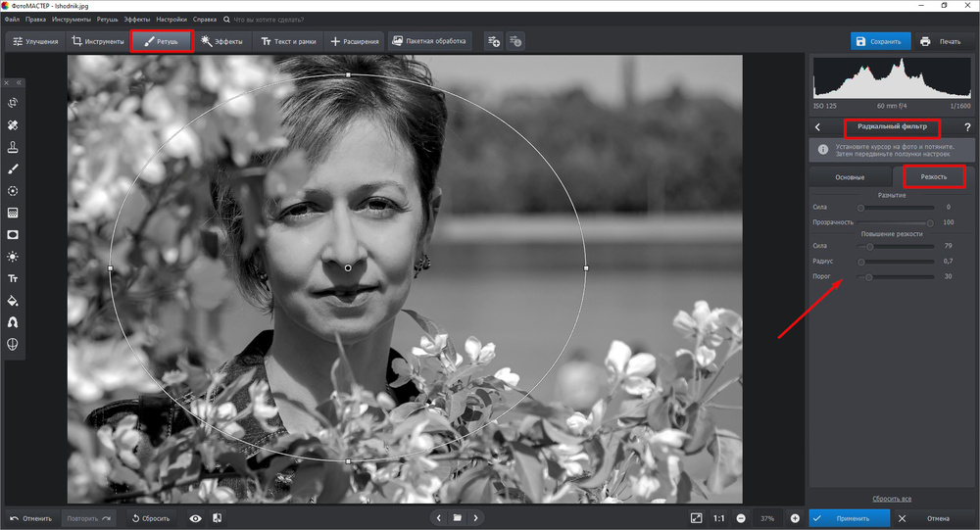Image resolution: width=980 pixels, height=530 pixels.
Task: Select the gradient filter tool icon
Action: (13, 213)
